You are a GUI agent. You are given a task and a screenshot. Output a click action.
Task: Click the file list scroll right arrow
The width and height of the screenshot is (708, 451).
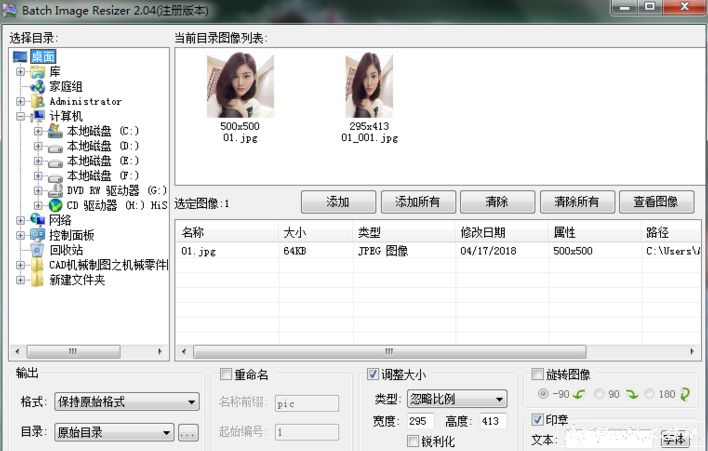692,351
